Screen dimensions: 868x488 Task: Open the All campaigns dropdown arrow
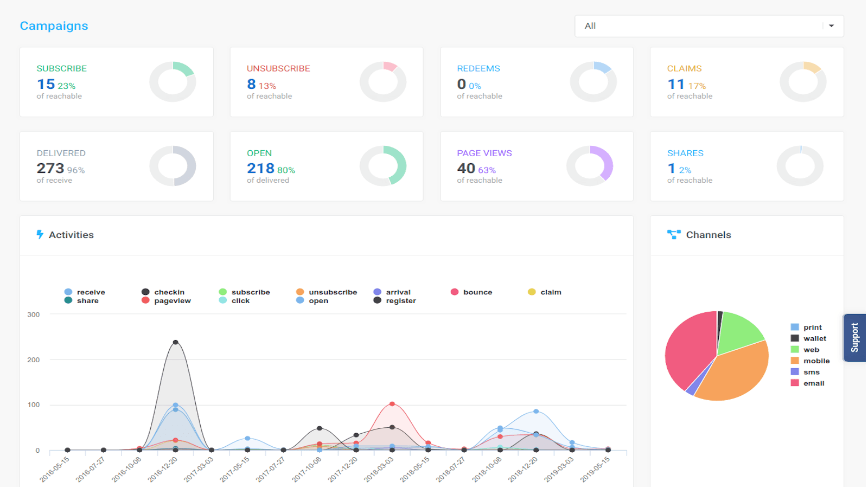coord(831,26)
